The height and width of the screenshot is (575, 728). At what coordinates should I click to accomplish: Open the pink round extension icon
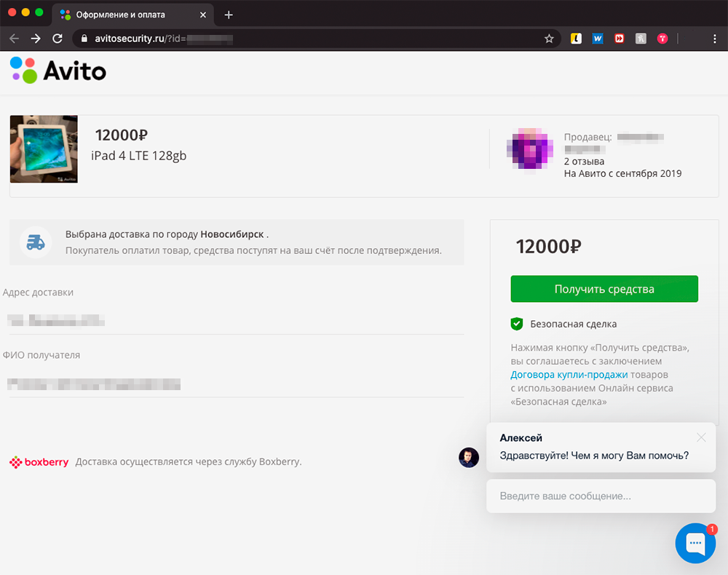click(662, 39)
